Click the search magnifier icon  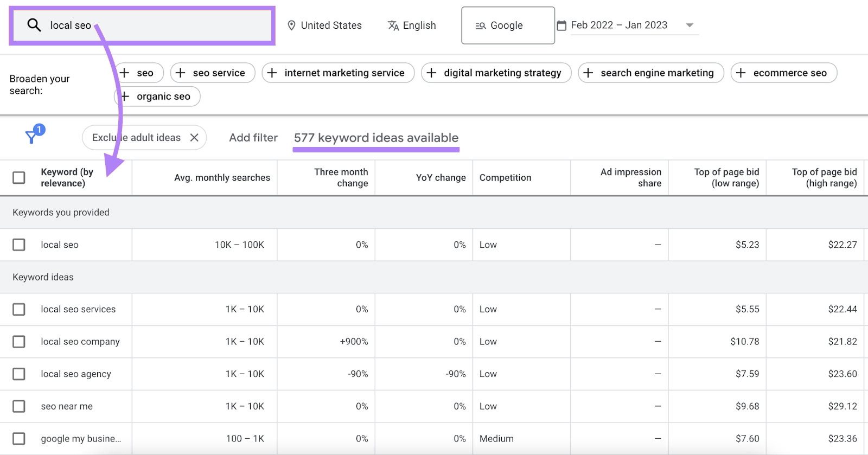pos(34,25)
